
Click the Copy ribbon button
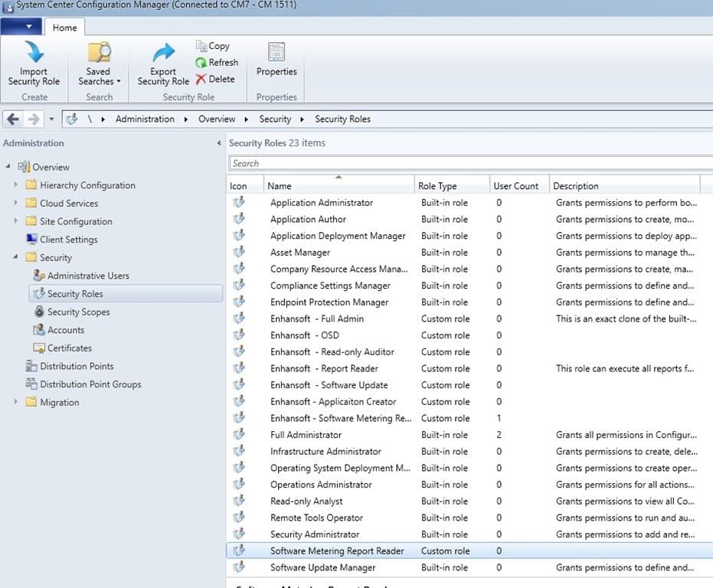[x=213, y=46]
